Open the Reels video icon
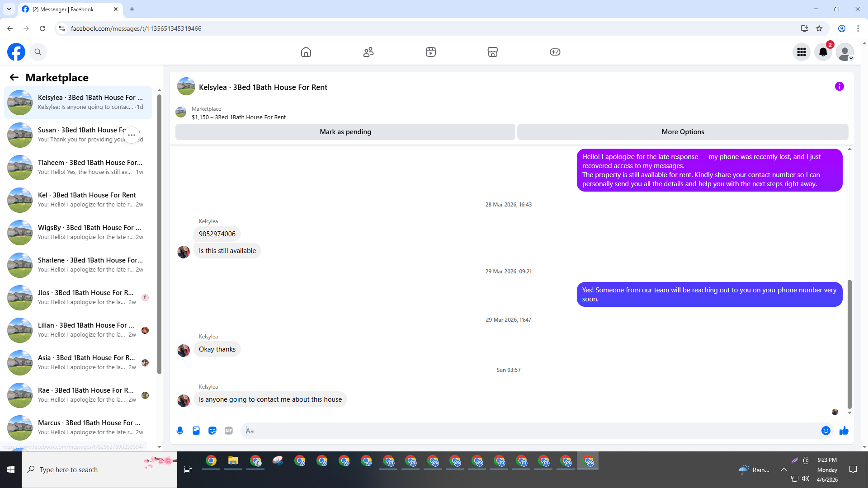 (431, 52)
